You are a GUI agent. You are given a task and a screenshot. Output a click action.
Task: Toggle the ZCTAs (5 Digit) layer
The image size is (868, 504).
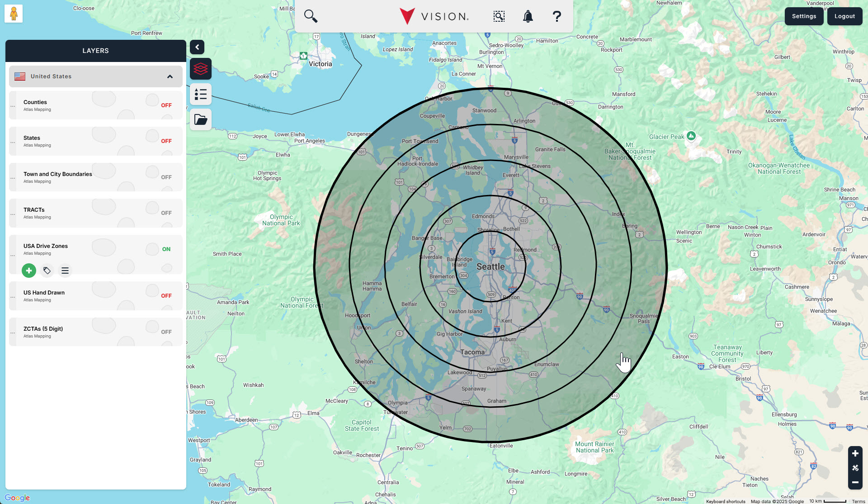[x=166, y=332]
